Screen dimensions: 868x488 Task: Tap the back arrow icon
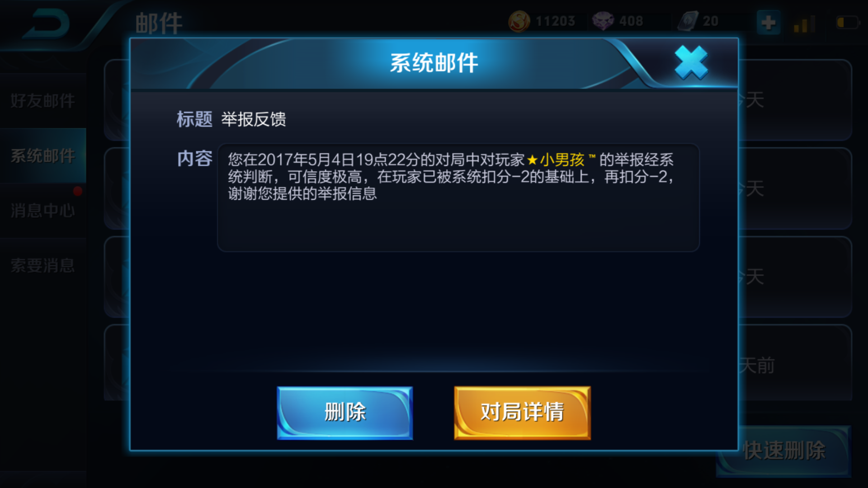[46, 23]
